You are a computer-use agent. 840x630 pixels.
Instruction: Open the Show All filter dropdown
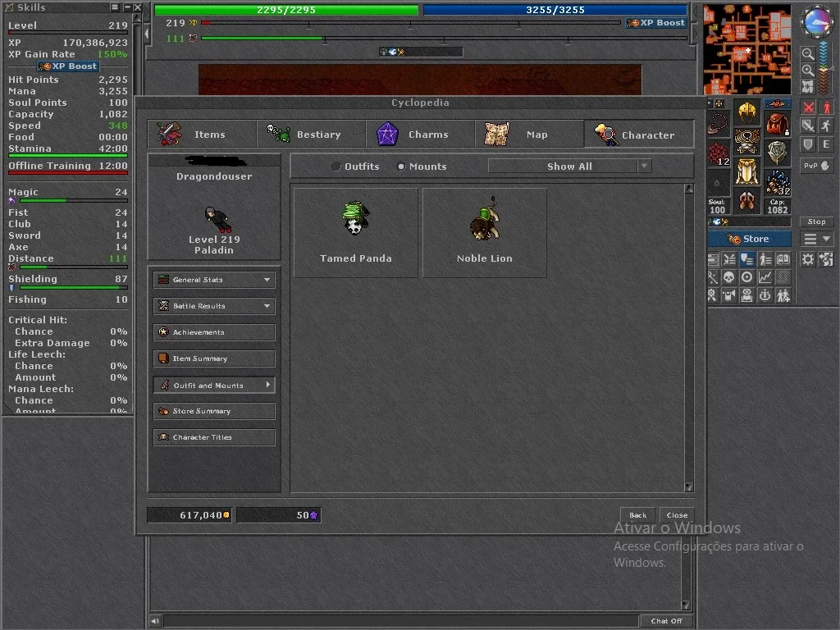[x=570, y=167]
